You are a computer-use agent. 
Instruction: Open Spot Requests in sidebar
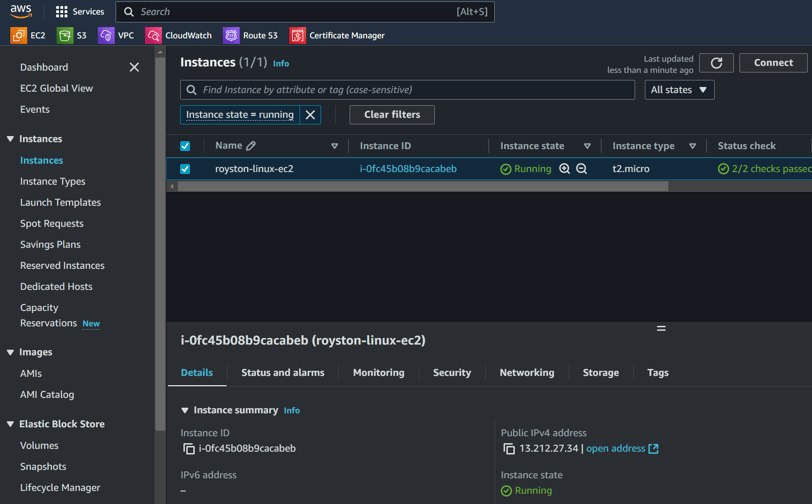52,224
